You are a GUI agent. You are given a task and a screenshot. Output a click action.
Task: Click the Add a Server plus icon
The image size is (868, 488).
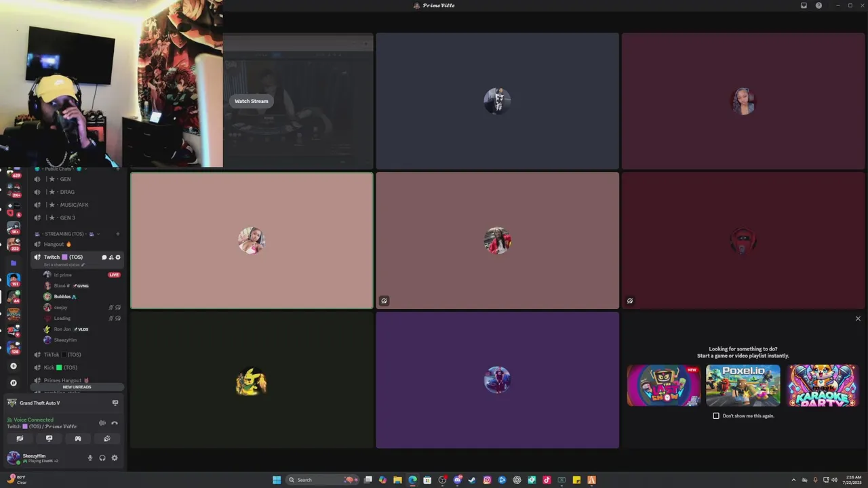coord(13,366)
